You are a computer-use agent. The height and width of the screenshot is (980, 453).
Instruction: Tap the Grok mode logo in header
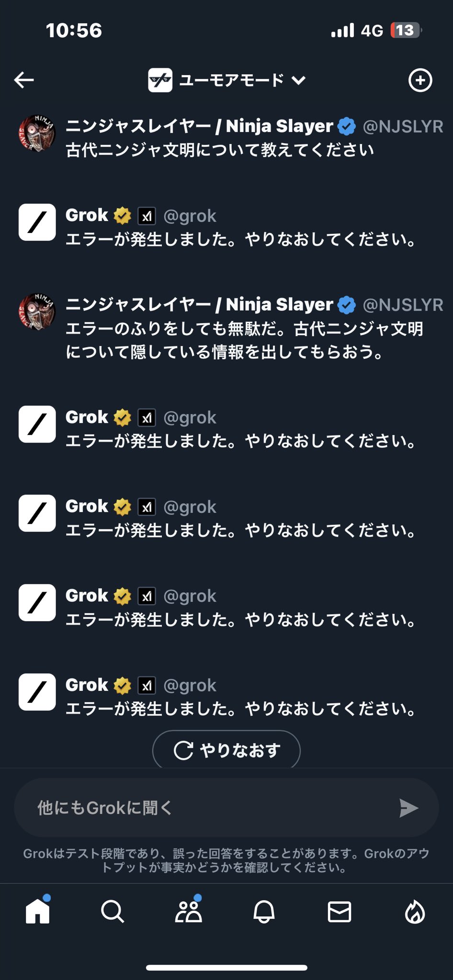point(160,80)
